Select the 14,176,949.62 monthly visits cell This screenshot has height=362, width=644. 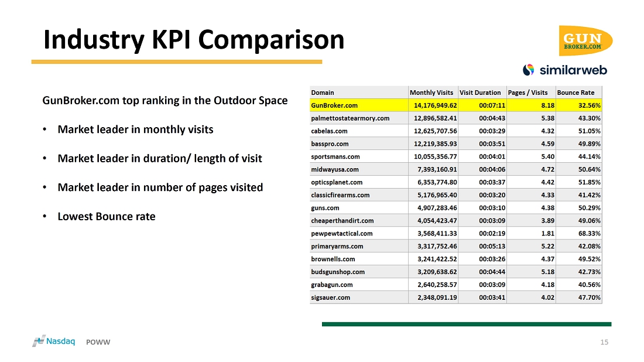pyautogui.click(x=433, y=105)
